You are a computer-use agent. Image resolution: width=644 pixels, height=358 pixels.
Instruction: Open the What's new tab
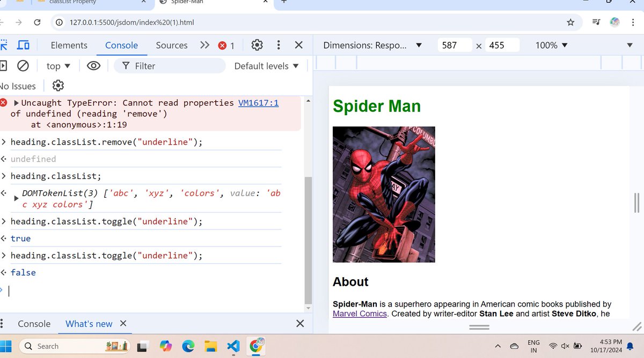tap(89, 324)
